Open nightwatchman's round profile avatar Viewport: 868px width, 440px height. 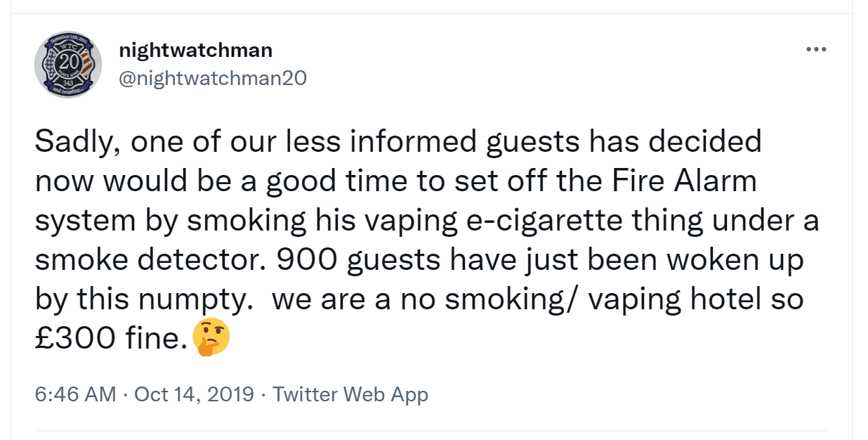coord(68,65)
